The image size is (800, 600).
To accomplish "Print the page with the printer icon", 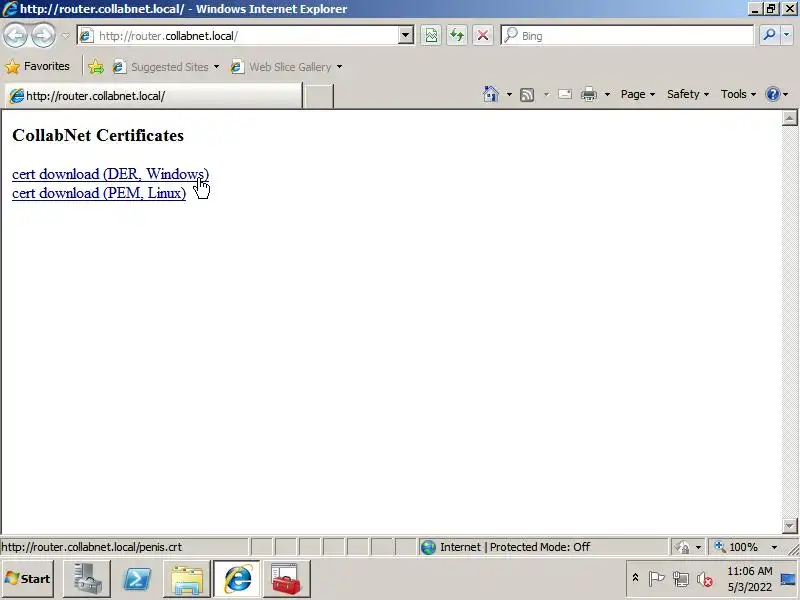I will [589, 94].
